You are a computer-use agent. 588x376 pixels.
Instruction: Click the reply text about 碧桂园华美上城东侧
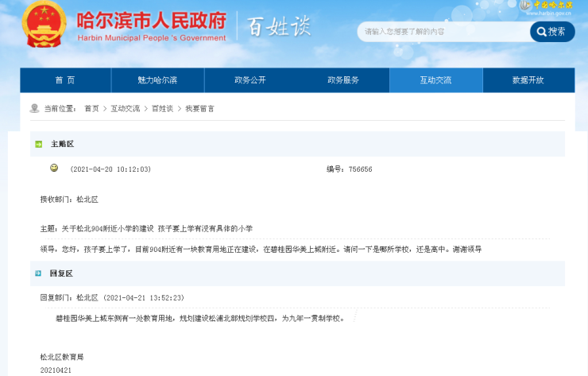pos(200,318)
